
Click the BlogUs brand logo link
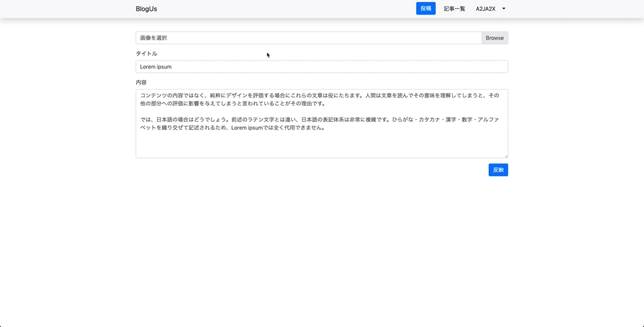point(146,9)
